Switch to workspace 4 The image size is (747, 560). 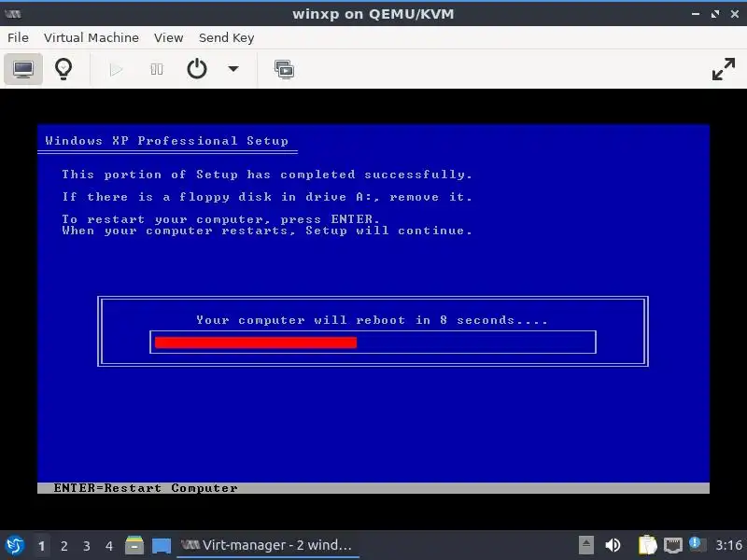click(x=109, y=546)
